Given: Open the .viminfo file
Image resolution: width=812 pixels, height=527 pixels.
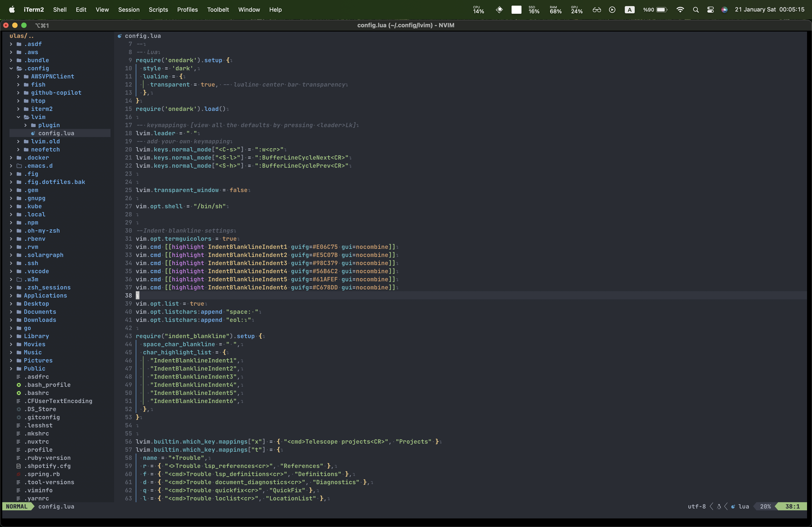Looking at the screenshot, I should [x=38, y=490].
